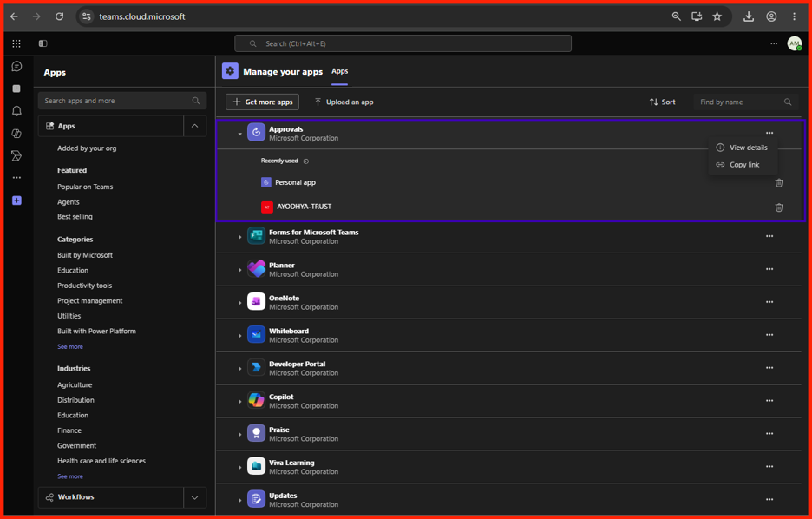The image size is (812, 519).
Task: Open the Best selling category
Action: click(75, 216)
